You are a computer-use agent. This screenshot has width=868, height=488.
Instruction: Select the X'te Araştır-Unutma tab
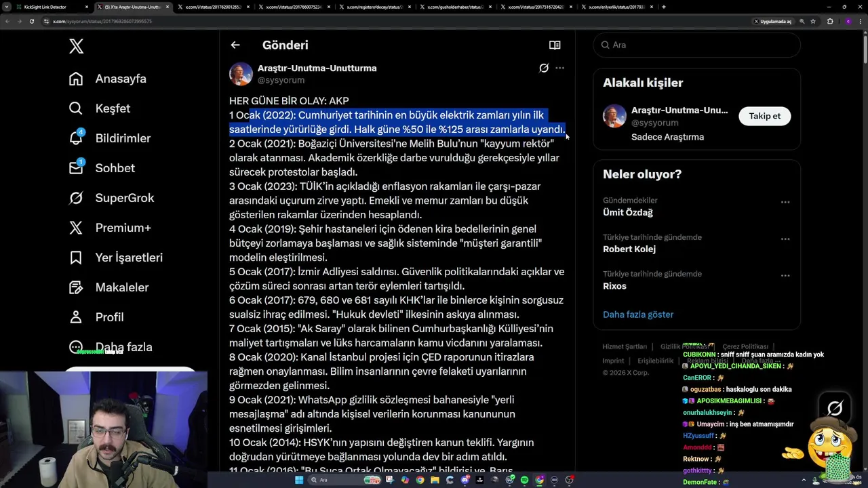pyautogui.click(x=133, y=7)
